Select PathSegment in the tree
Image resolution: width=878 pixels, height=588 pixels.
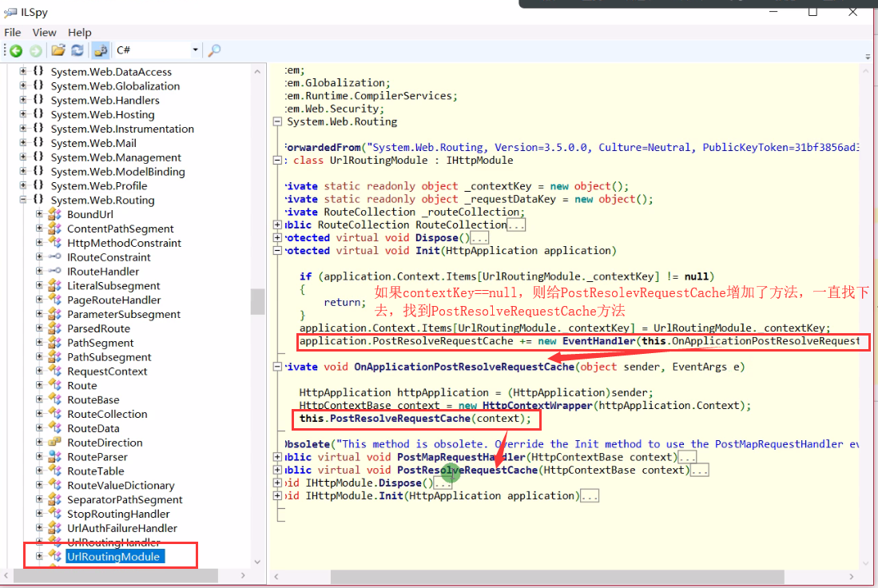click(x=100, y=343)
